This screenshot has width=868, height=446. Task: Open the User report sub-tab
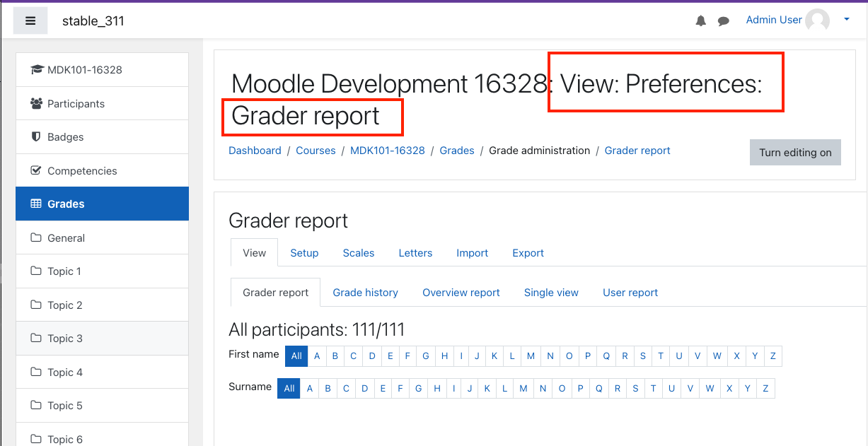[630, 293]
